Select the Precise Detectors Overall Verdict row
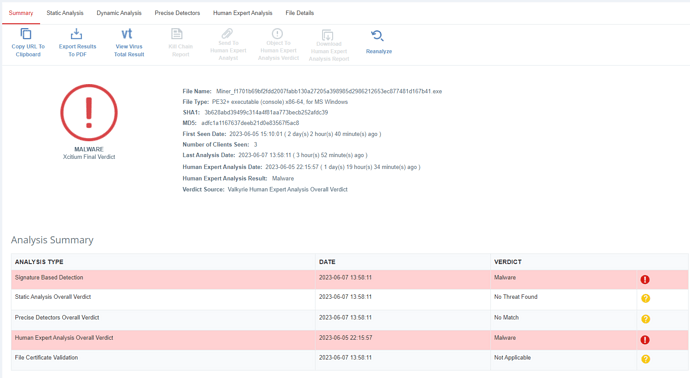Viewport: 690px width, 378px height. tap(350, 319)
